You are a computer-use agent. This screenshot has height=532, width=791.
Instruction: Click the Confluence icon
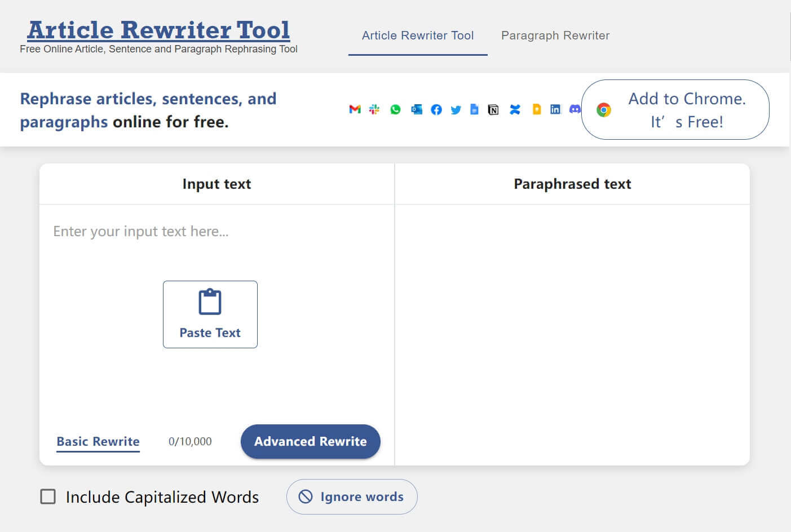click(515, 109)
